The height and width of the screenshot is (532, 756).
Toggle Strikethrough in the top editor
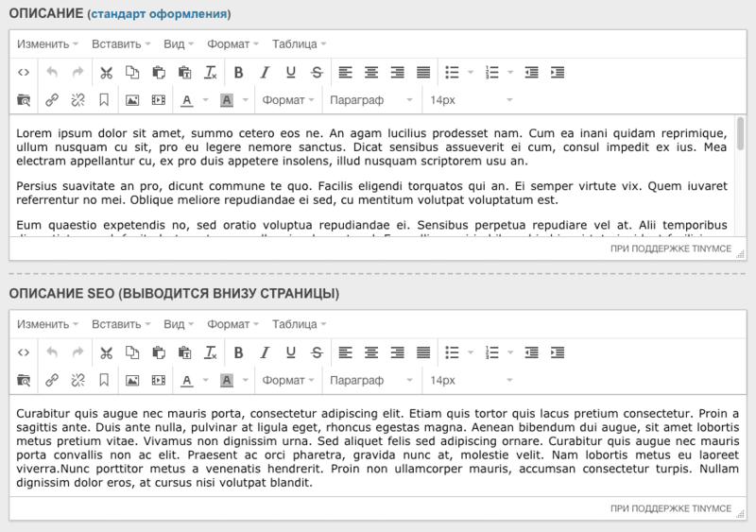[317, 73]
